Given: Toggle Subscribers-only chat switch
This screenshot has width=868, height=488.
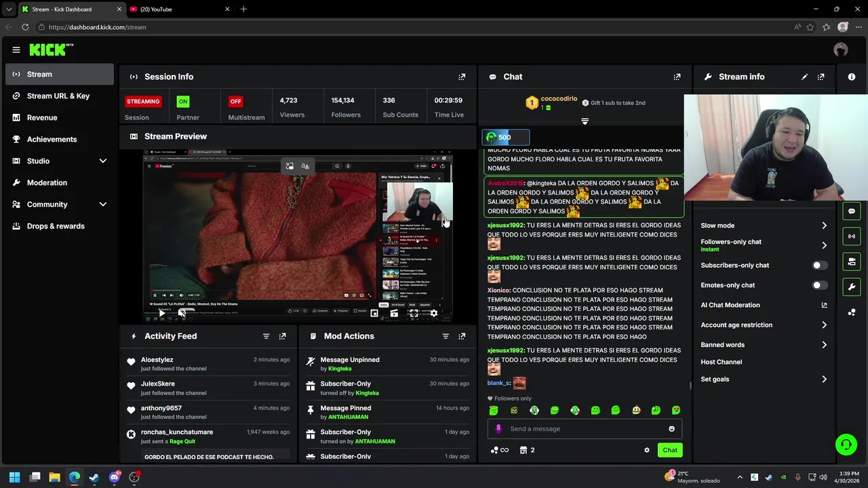Looking at the screenshot, I should pos(820,266).
